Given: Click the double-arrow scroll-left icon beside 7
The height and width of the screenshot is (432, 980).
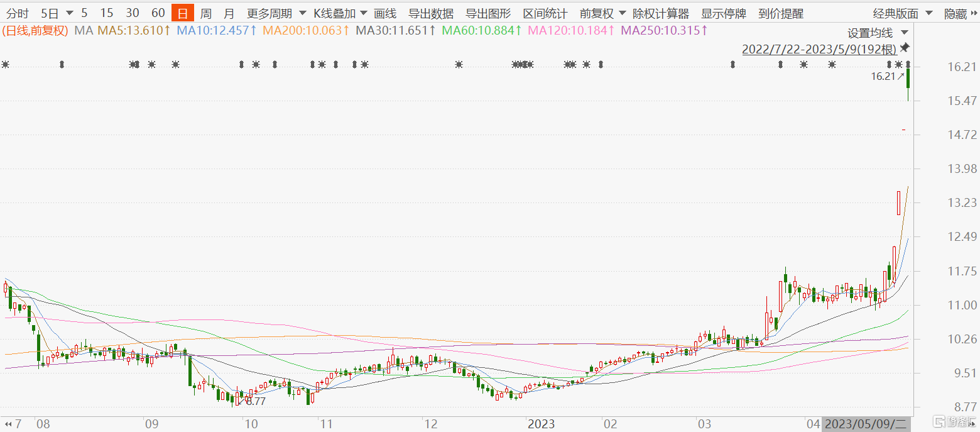Looking at the screenshot, I should click(x=9, y=424).
